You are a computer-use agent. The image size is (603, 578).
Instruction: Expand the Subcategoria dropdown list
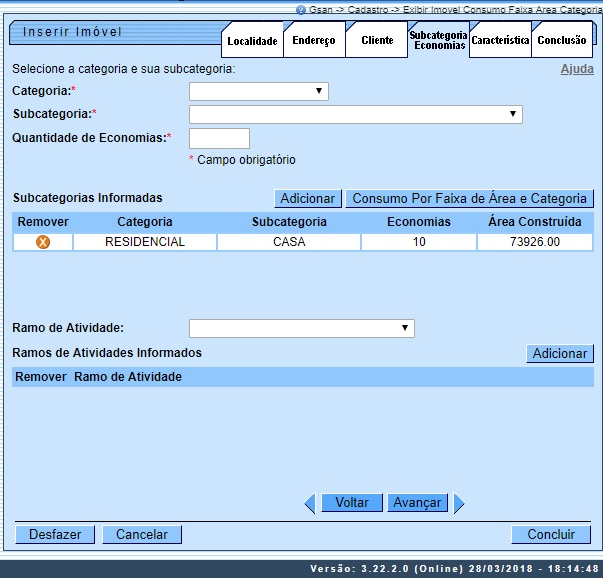(355, 114)
